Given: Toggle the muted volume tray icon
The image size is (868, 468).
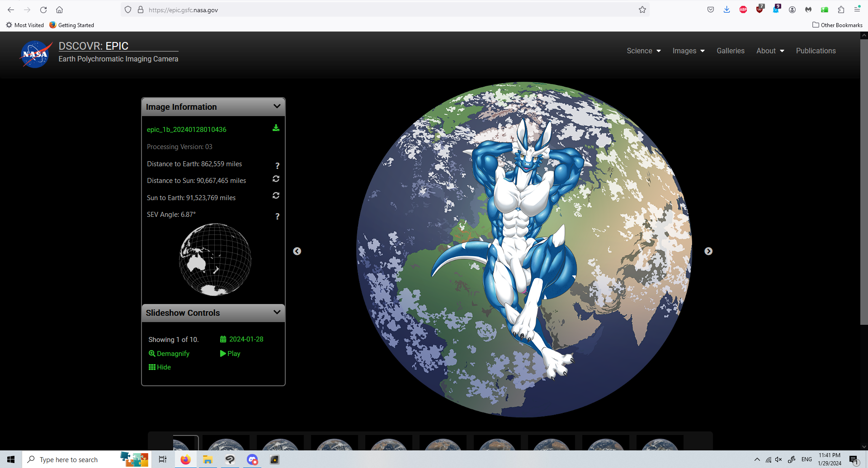Looking at the screenshot, I should [778, 459].
